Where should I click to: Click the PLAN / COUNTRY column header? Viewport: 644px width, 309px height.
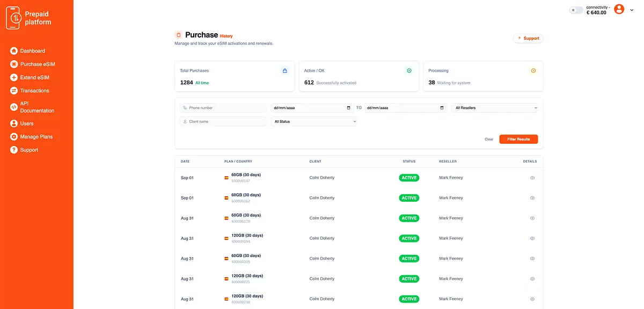point(238,161)
